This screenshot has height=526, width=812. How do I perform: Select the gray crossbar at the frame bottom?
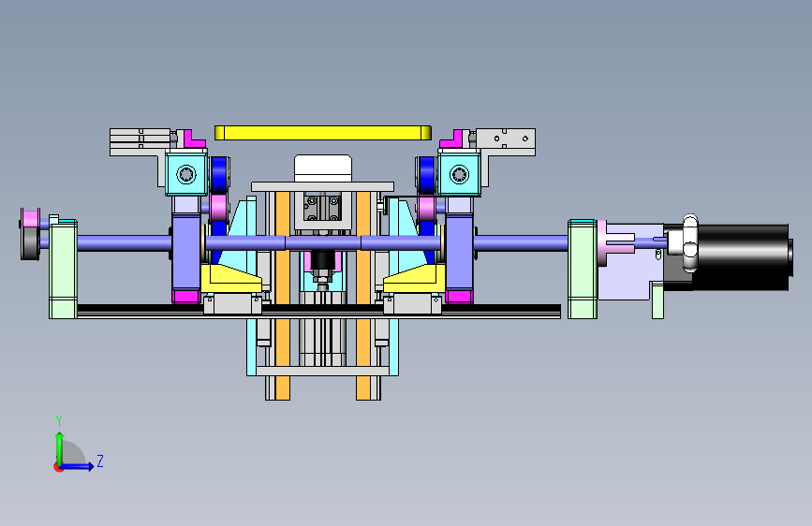[322, 371]
